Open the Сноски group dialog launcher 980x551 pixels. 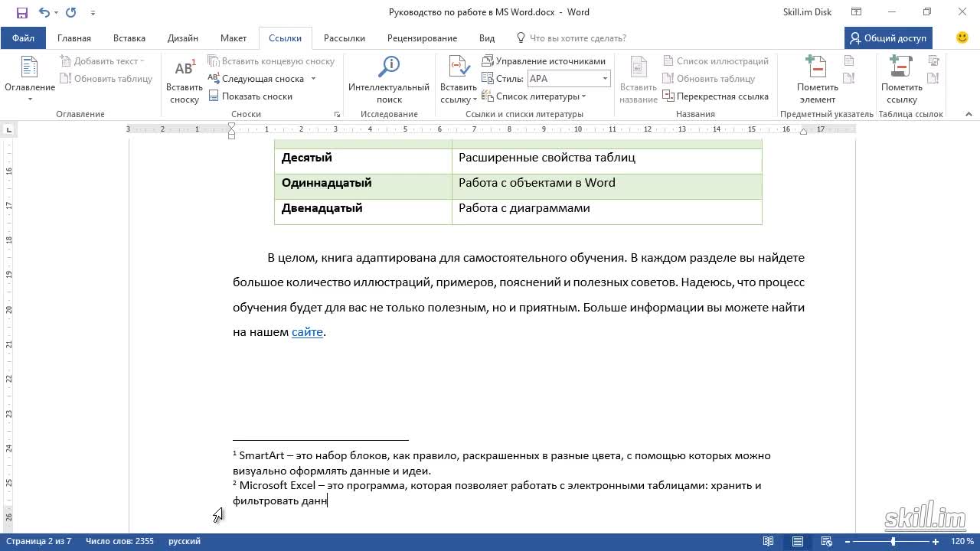click(x=337, y=114)
